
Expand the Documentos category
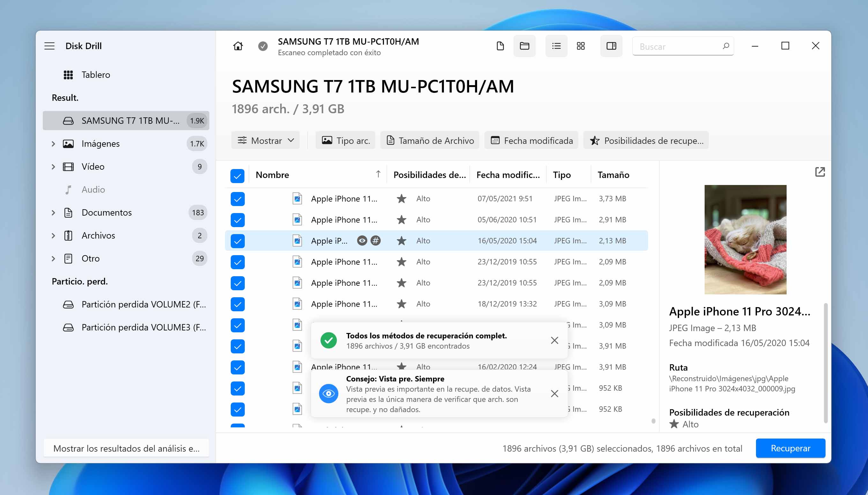tap(53, 212)
